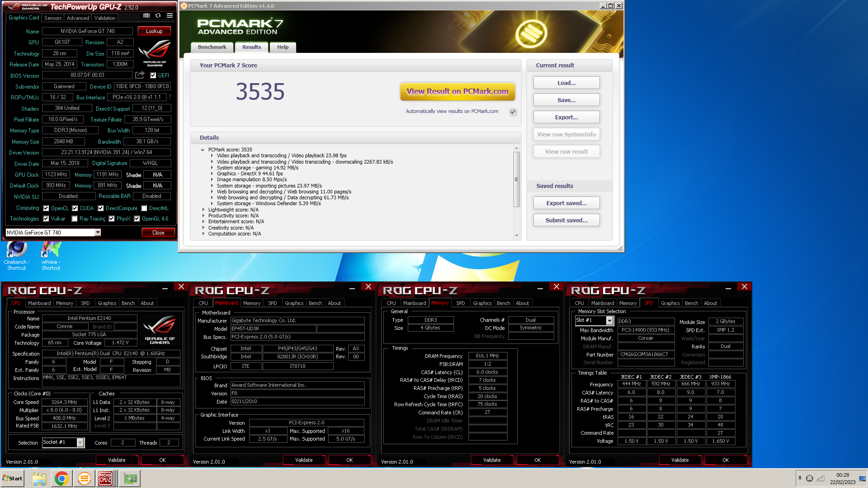Viewport: 868px width, 488px height.
Task: Expand the Image manipulation result
Action: point(212,179)
